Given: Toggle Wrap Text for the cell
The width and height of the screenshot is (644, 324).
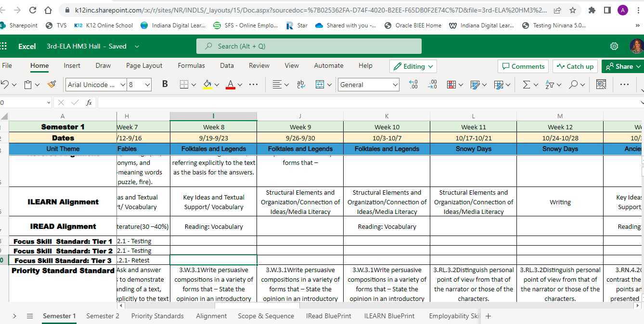Looking at the screenshot, I should tap(300, 84).
